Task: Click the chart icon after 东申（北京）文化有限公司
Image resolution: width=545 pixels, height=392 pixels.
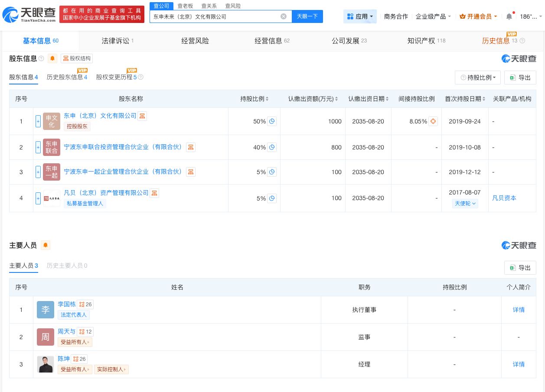Action: [142, 116]
